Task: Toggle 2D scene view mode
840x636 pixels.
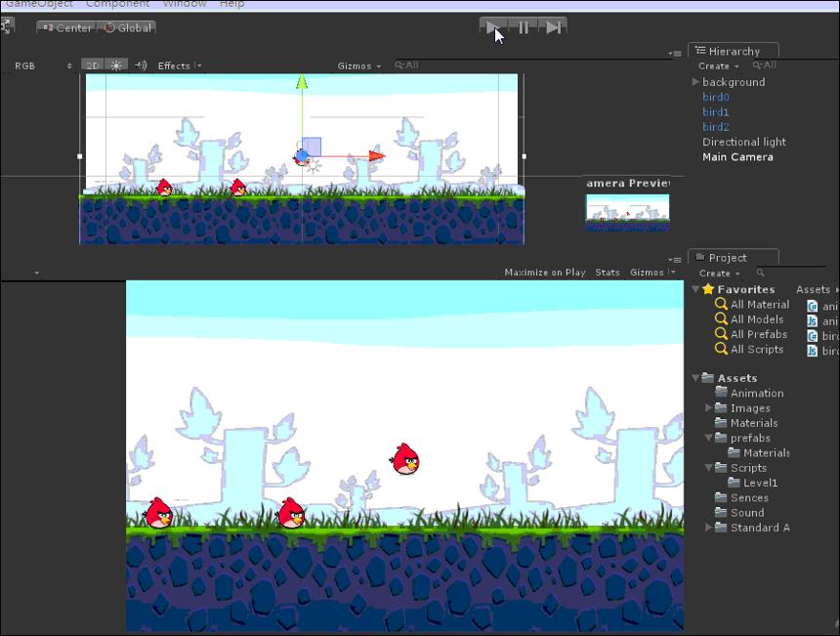Action: (93, 65)
